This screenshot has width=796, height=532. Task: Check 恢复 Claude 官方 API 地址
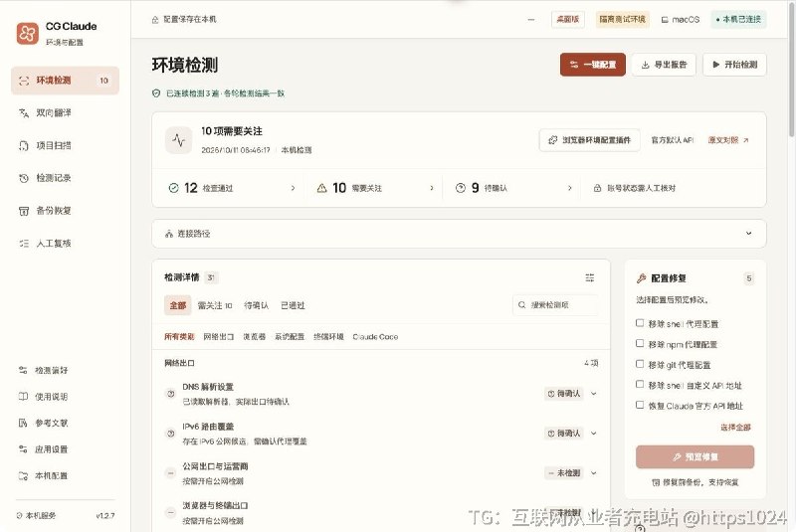pos(640,405)
